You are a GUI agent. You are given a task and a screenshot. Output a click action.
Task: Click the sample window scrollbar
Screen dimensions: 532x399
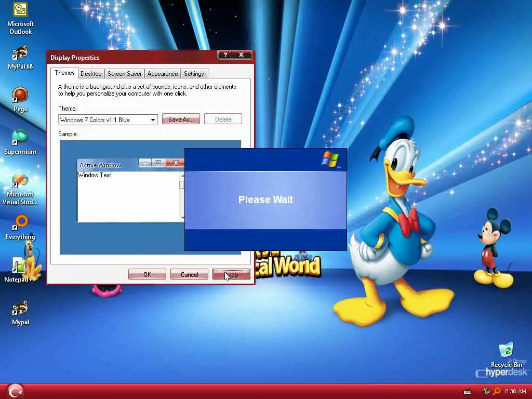click(x=182, y=197)
